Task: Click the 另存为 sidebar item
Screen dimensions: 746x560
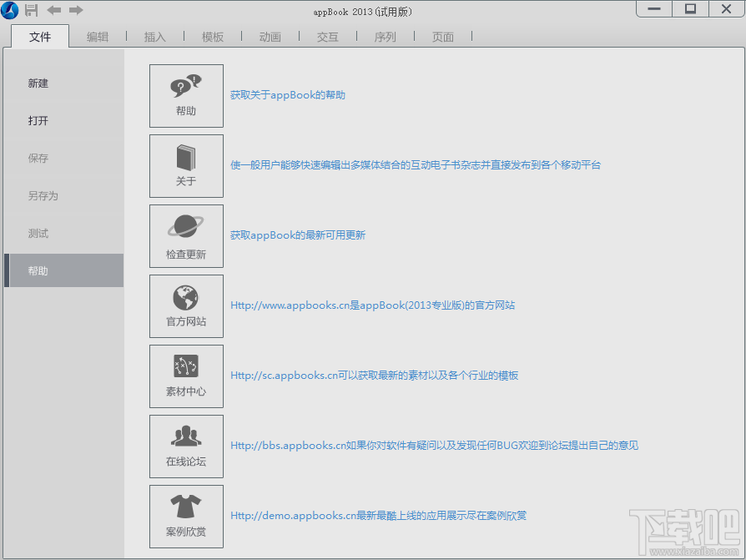Action: [x=43, y=195]
